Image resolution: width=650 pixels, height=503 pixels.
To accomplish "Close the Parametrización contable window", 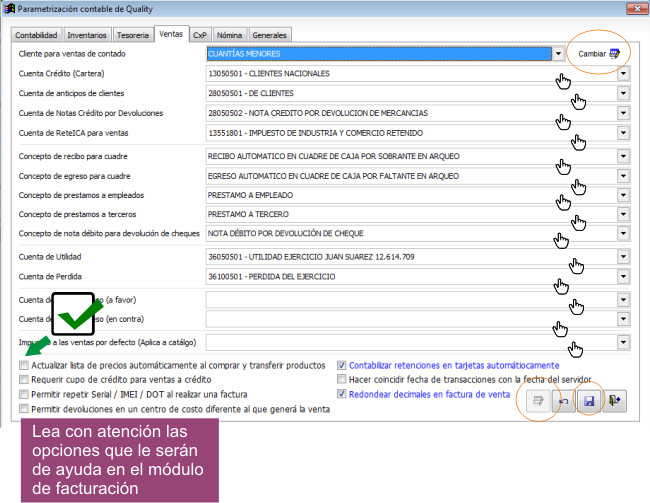I will coord(637,8).
